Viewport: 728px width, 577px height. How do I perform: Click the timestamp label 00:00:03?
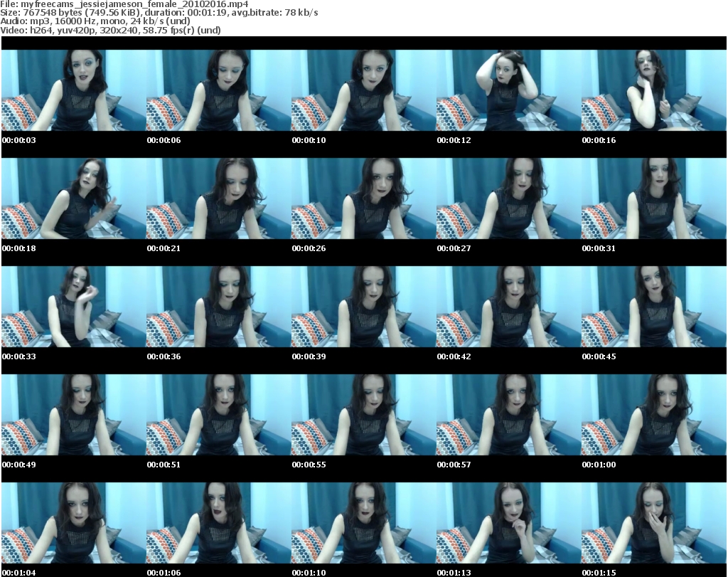click(19, 140)
